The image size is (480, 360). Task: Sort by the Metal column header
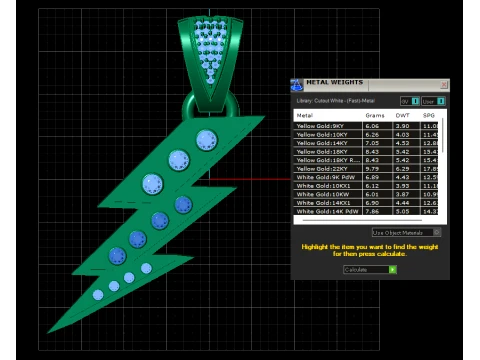click(305, 116)
